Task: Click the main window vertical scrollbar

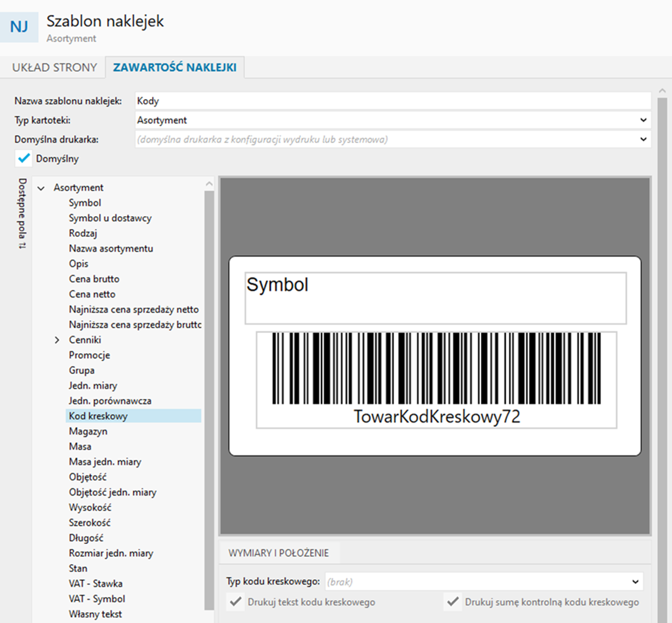Action: [x=662, y=360]
